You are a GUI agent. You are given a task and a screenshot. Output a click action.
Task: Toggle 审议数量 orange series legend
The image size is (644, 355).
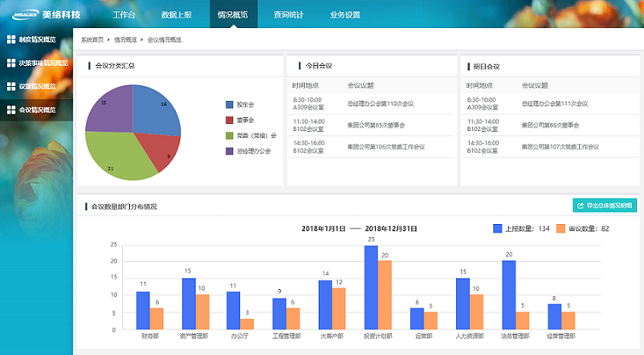click(561, 229)
